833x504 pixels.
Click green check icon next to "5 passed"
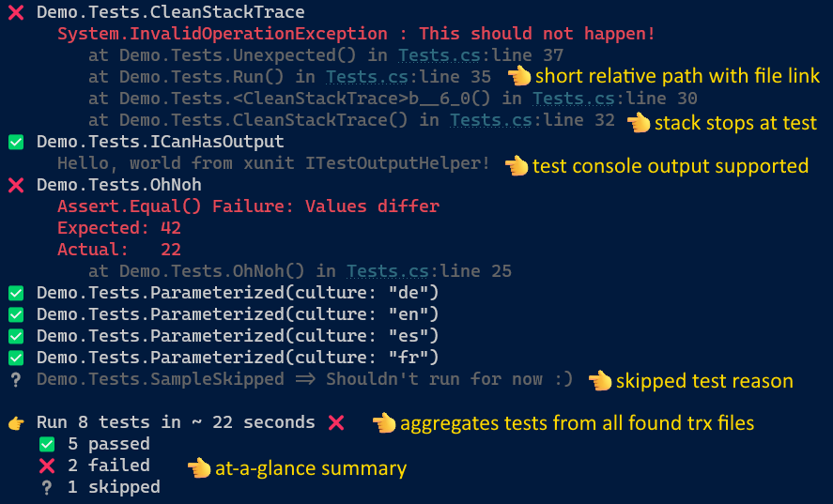(x=46, y=444)
